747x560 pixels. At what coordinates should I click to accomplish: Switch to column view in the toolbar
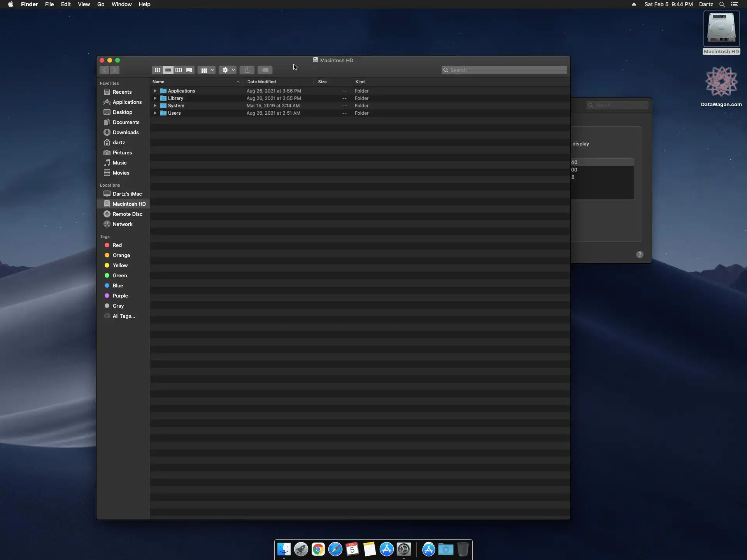[x=179, y=70]
